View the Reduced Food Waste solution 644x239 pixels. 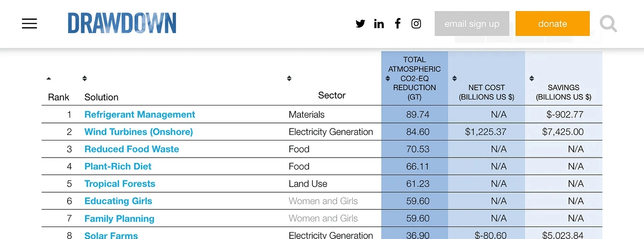click(132, 149)
